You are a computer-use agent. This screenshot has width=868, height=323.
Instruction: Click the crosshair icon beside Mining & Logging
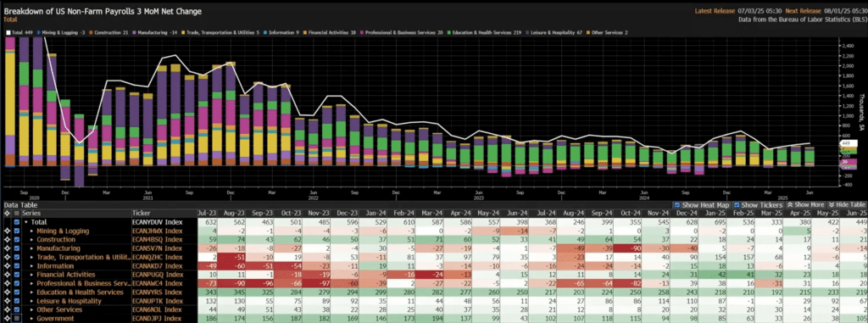6,231
